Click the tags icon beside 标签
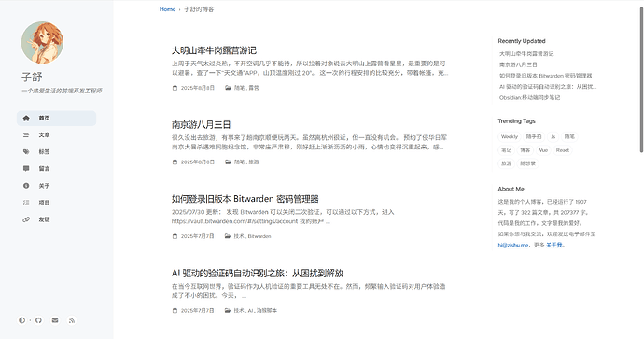644x339 pixels. pyautogui.click(x=26, y=152)
